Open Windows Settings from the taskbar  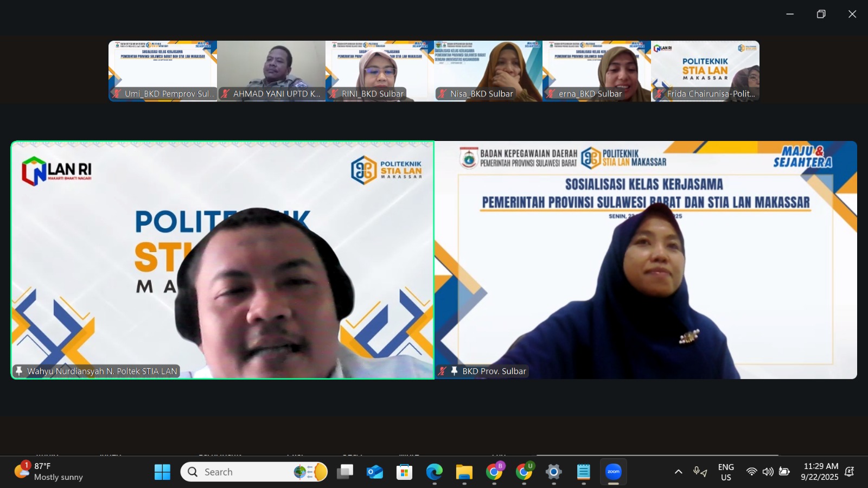click(x=553, y=471)
